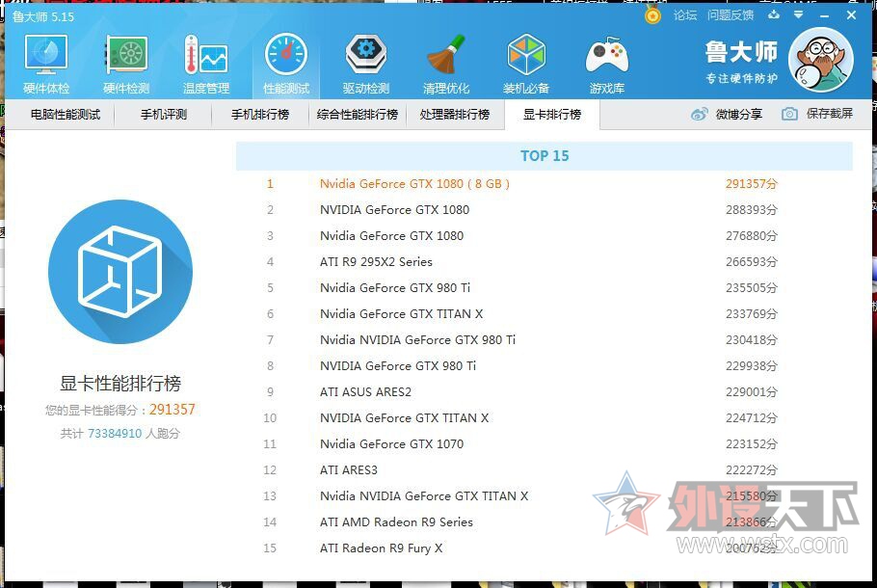Click the gold medal icon in title bar

pos(652,15)
